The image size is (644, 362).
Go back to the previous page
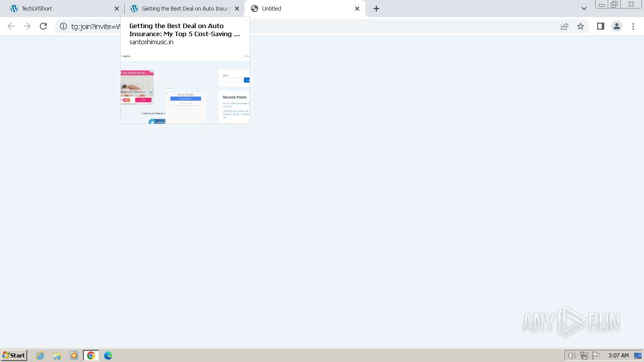click(11, 26)
